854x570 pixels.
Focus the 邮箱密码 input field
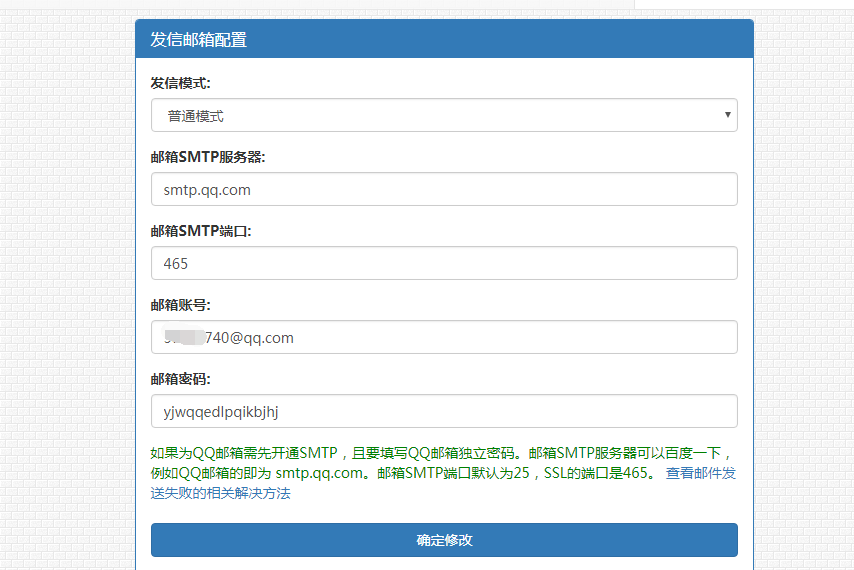pyautogui.click(x=444, y=411)
